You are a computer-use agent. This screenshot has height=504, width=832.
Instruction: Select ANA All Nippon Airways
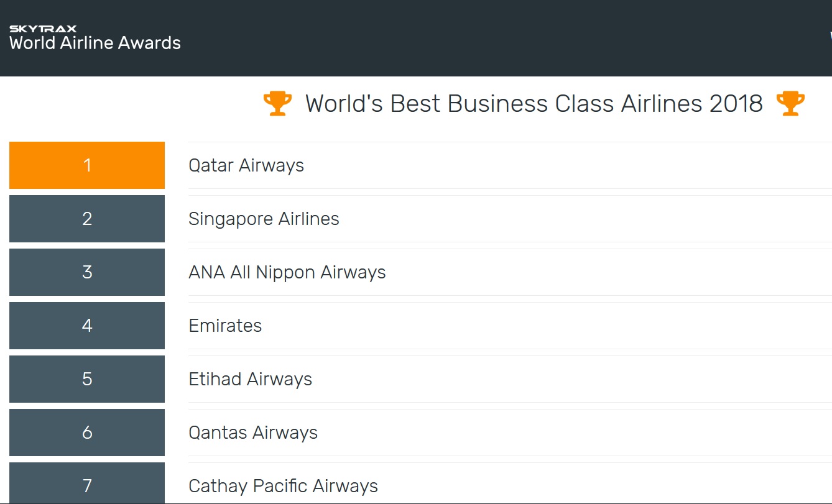click(287, 273)
